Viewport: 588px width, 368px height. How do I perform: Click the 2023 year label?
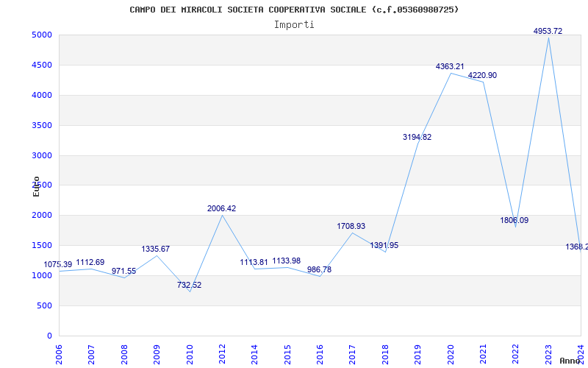point(548,355)
